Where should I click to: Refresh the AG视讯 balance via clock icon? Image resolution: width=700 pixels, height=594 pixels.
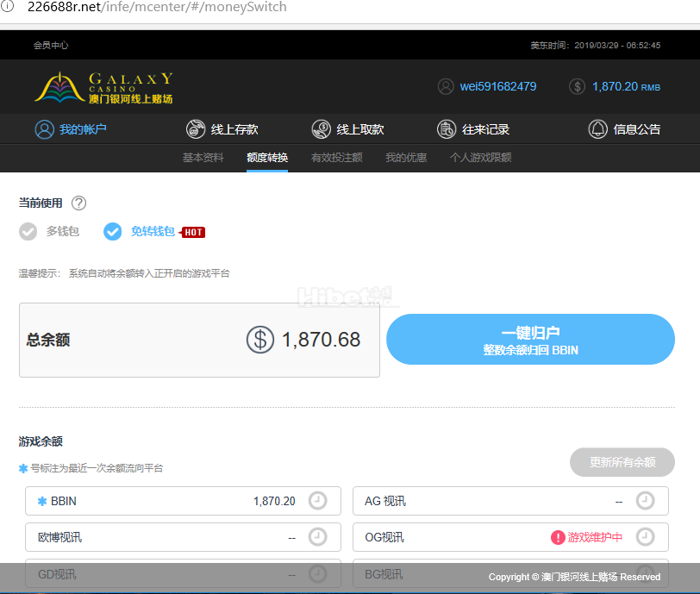tap(645, 501)
